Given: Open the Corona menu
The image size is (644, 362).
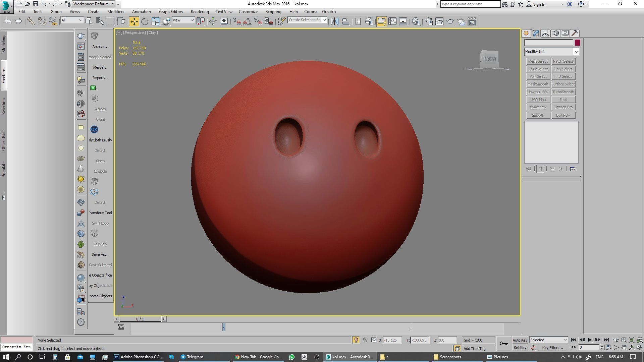Looking at the screenshot, I should [311, 11].
